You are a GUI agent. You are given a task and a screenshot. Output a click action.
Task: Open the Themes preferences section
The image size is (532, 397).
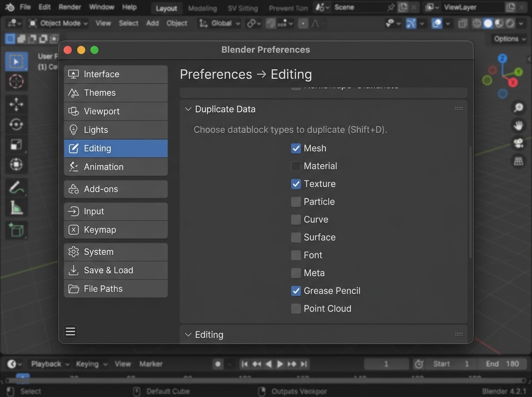tap(116, 93)
